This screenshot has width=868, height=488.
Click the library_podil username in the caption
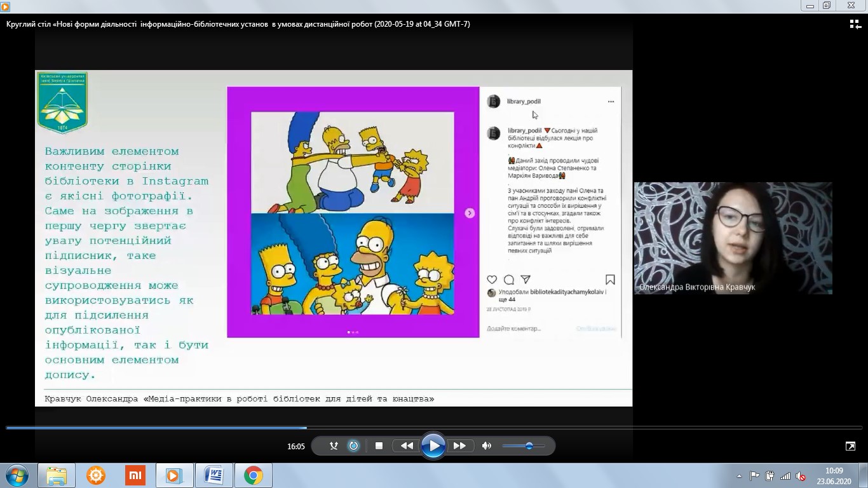[x=525, y=130]
